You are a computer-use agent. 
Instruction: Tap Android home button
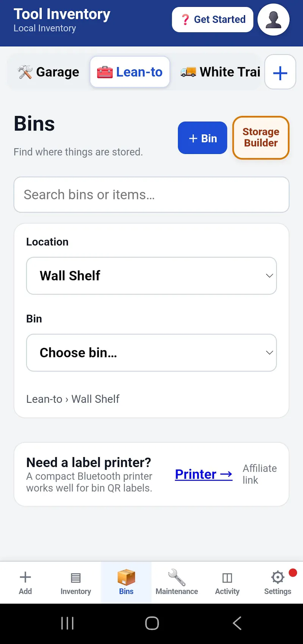(x=152, y=623)
